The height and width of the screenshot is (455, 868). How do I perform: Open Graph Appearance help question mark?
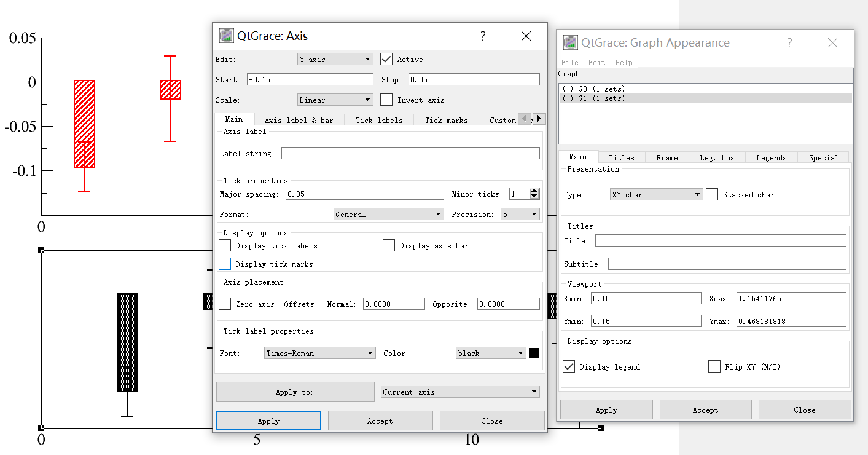click(x=789, y=42)
